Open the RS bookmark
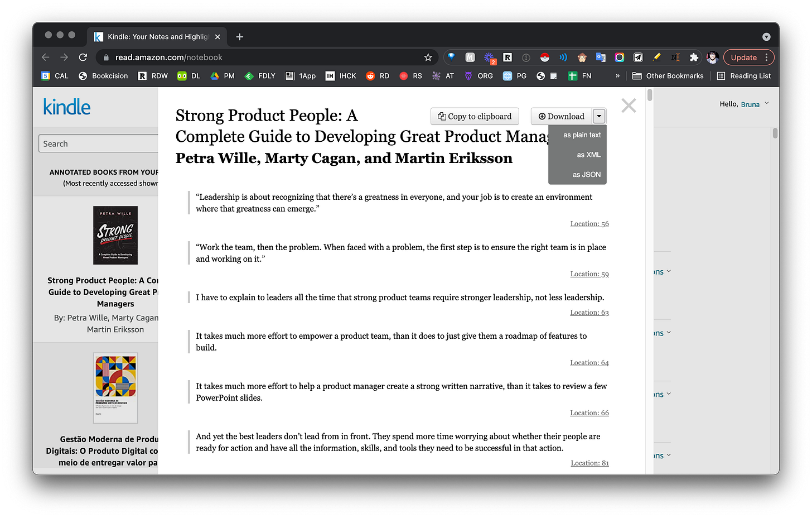Screen dimensions: 812x518 [x=411, y=76]
